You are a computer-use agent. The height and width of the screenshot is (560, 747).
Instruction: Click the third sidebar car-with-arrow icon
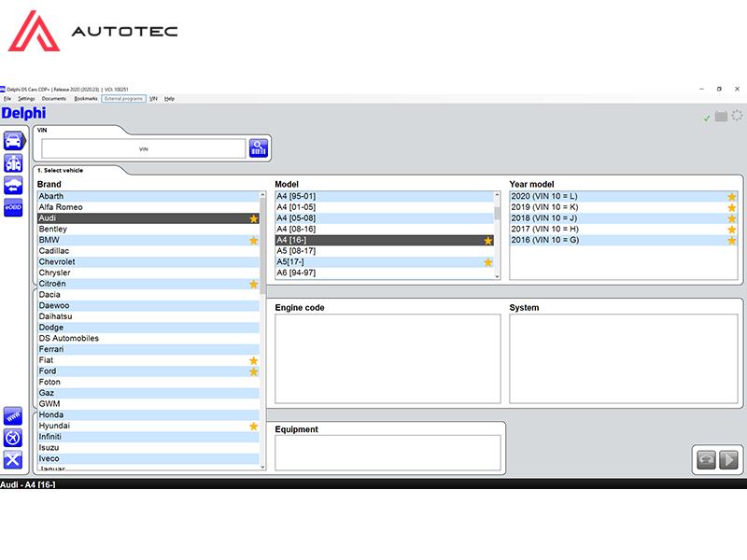pos(13,185)
